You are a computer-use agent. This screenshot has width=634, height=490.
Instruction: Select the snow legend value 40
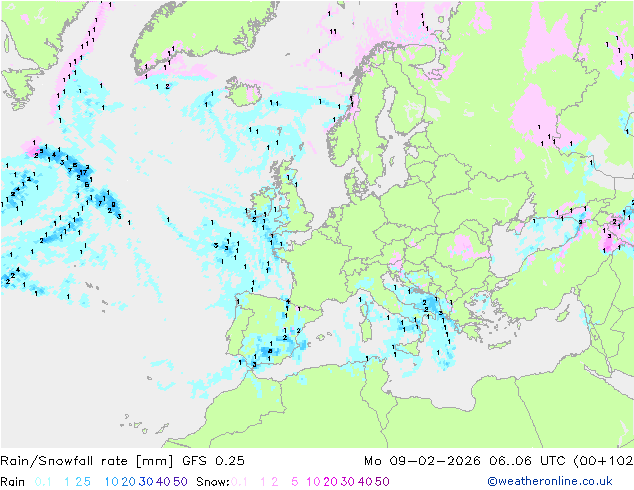[365, 482]
